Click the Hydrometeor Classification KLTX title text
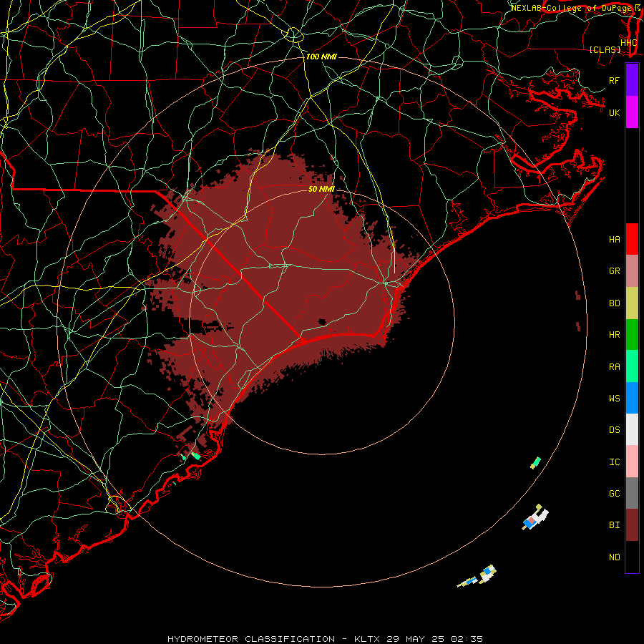This screenshot has width=644, height=644. 325,639
